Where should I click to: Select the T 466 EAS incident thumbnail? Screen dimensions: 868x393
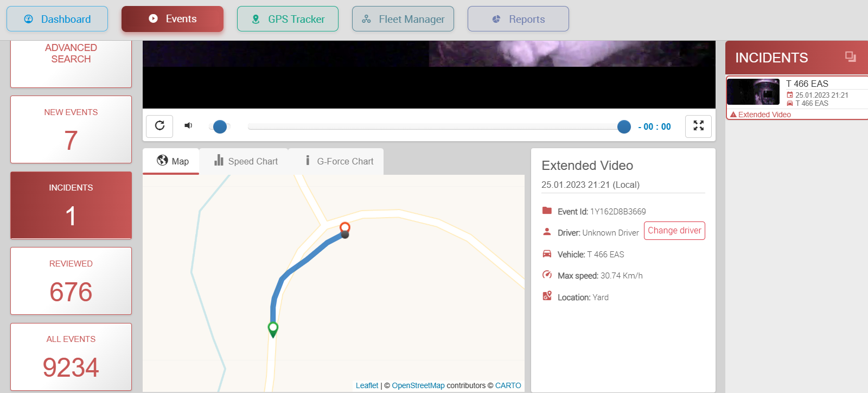point(753,92)
